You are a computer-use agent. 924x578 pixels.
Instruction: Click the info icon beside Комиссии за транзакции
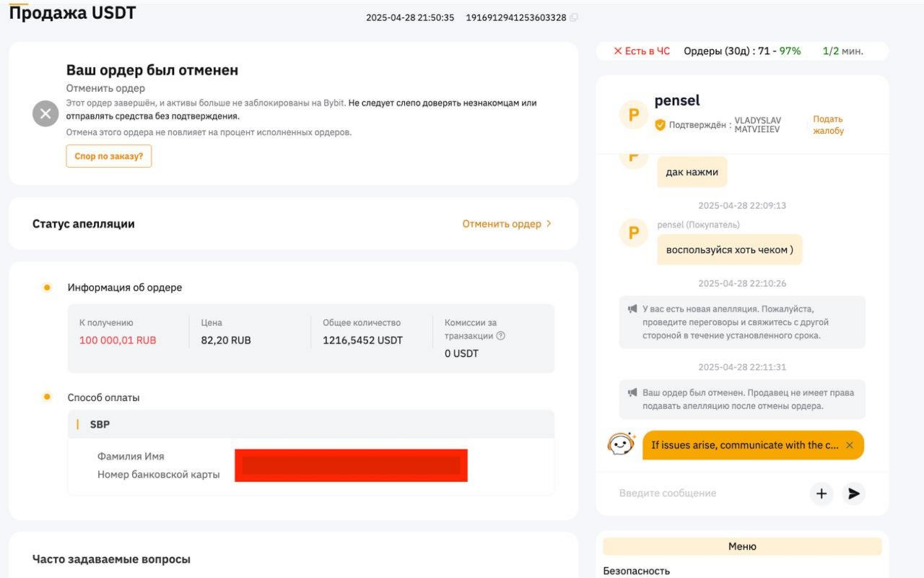(501, 336)
